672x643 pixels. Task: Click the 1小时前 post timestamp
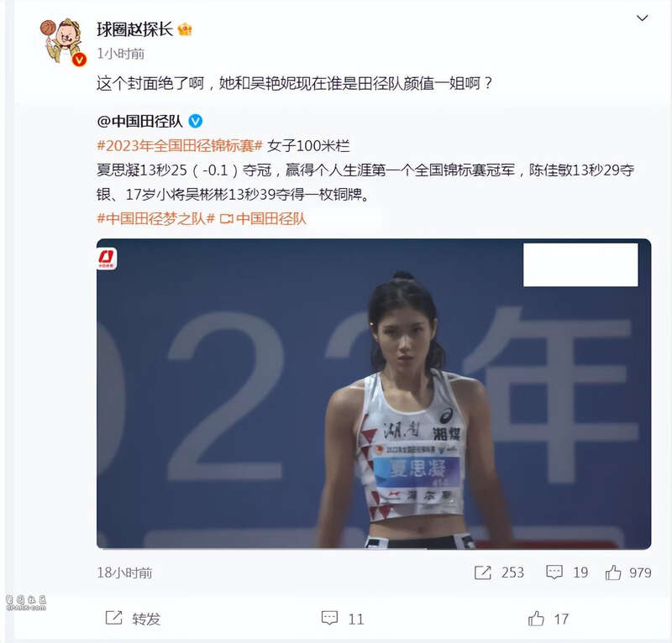point(120,54)
